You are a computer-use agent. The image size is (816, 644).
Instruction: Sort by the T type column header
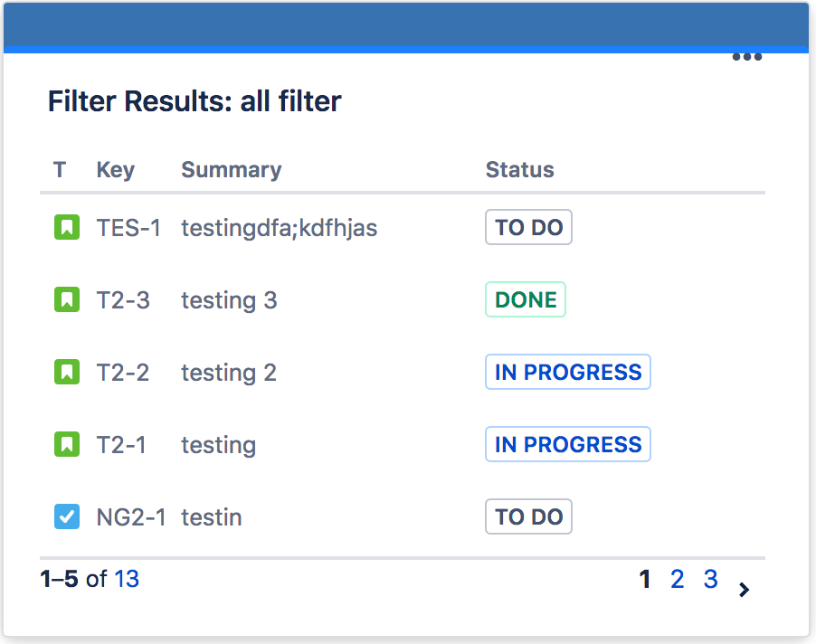(x=60, y=170)
